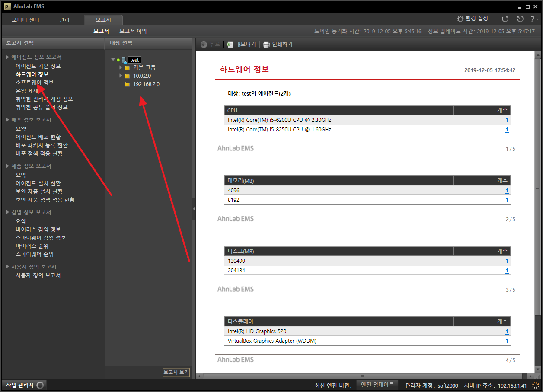Select 취약한 관리자 계정 정보 report
This screenshot has width=543, height=392.
click(44, 99)
